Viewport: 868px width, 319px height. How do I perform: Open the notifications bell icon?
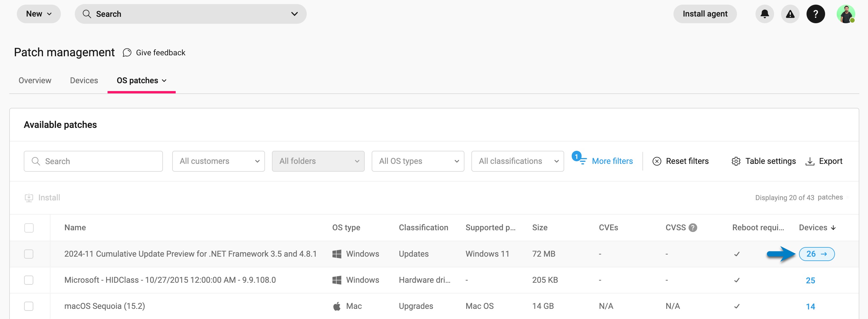point(765,14)
